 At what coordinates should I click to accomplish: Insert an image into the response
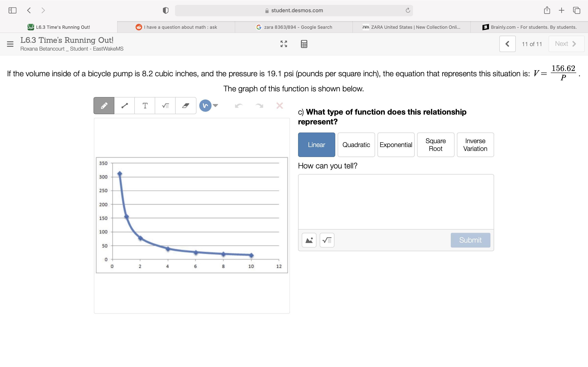[x=309, y=240]
